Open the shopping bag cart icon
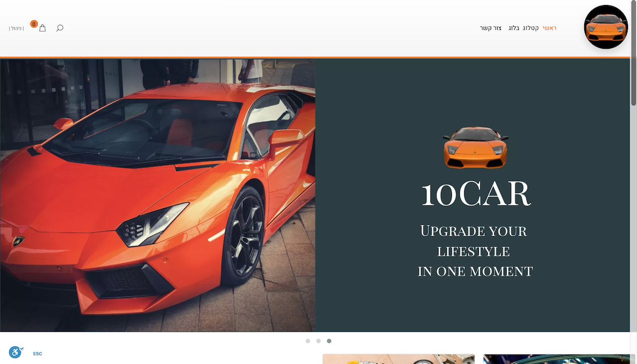Screen dimensions: 637x364 pos(42,28)
